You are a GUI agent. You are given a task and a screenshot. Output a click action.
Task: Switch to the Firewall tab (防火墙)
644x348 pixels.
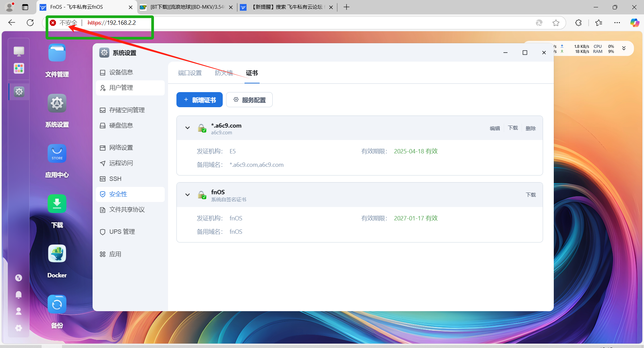click(224, 73)
